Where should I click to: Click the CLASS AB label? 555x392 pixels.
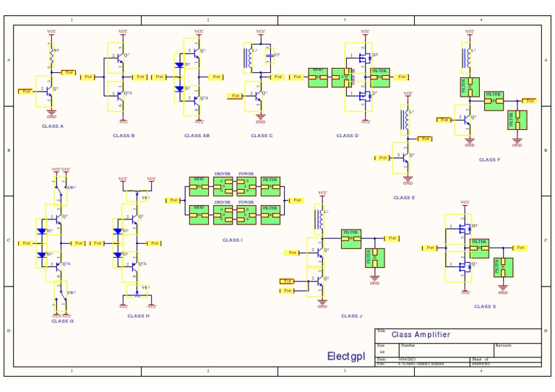click(x=197, y=136)
